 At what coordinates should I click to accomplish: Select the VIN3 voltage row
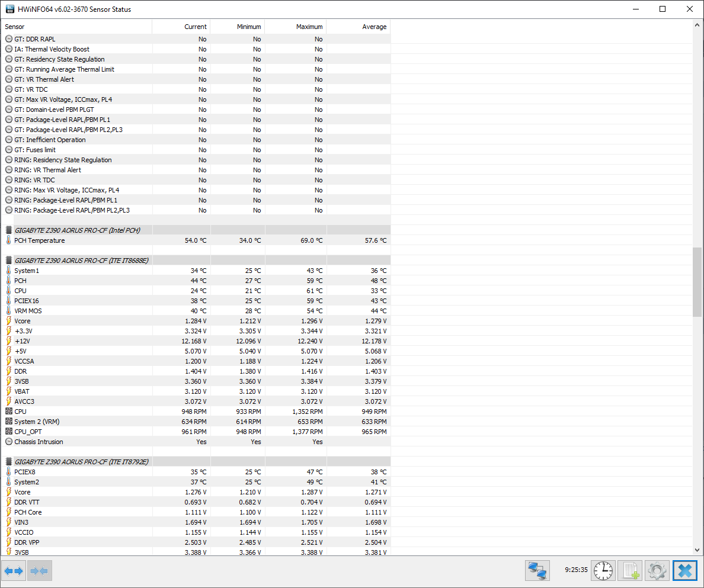(x=196, y=522)
